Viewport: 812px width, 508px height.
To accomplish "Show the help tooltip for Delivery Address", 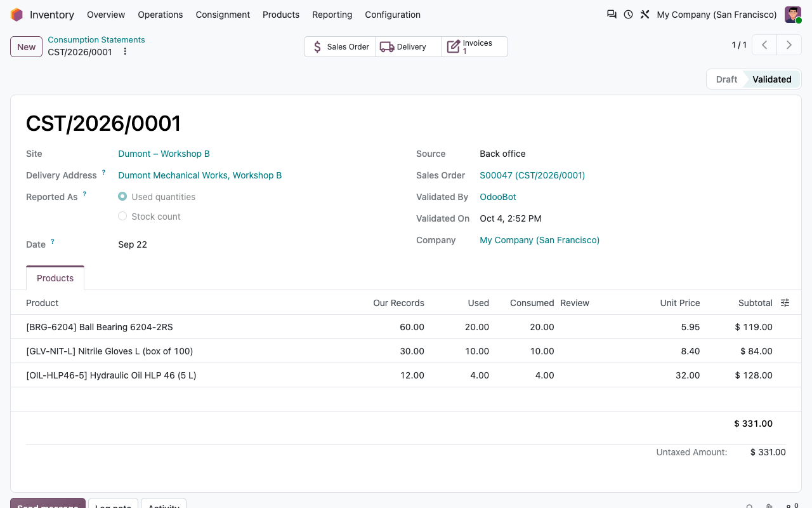I will (103, 172).
